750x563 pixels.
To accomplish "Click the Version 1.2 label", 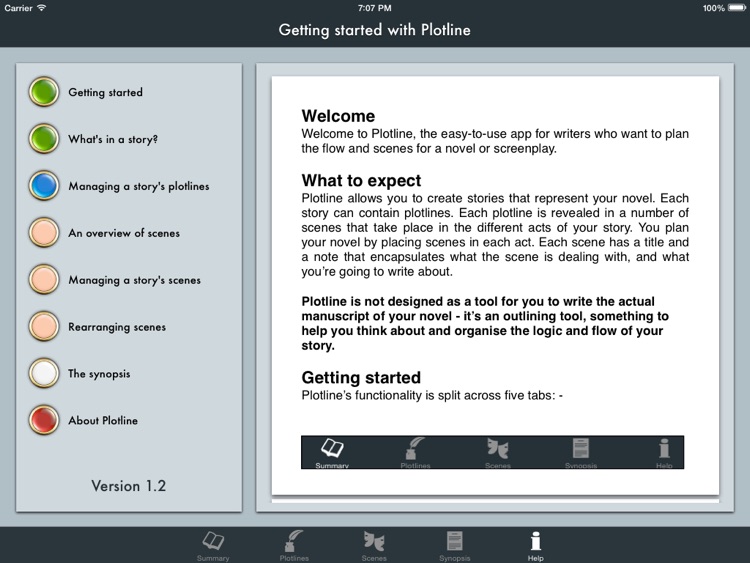I will coord(129,486).
